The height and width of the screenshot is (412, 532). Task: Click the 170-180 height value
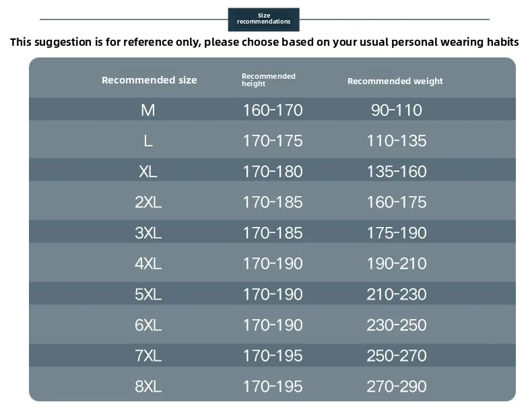[x=273, y=172]
